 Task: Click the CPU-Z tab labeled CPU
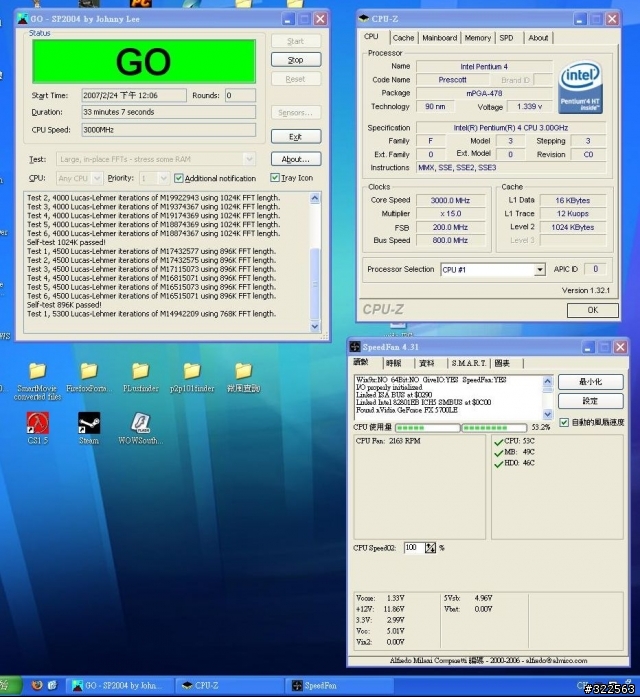(x=371, y=37)
